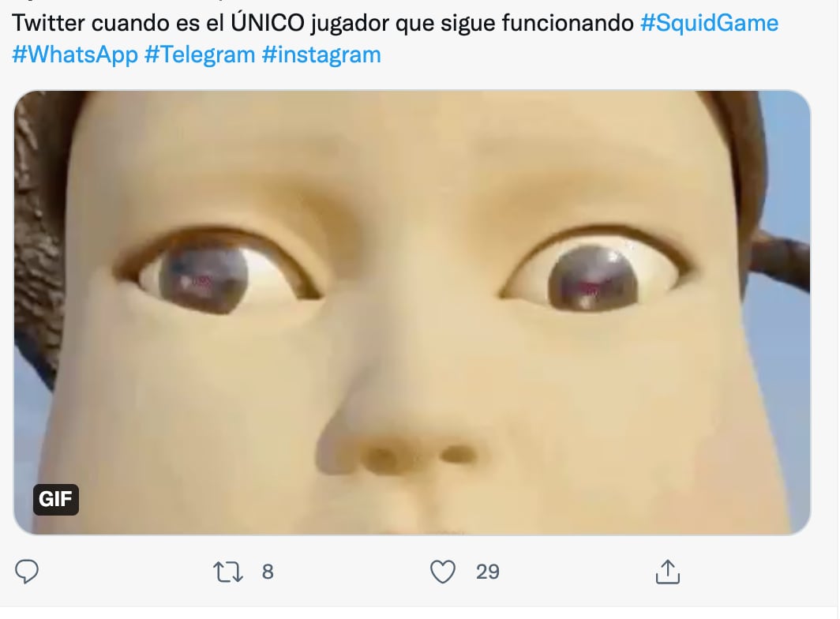Viewport: 840px width, 619px height.
Task: View the like count of 29
Action: [x=488, y=572]
